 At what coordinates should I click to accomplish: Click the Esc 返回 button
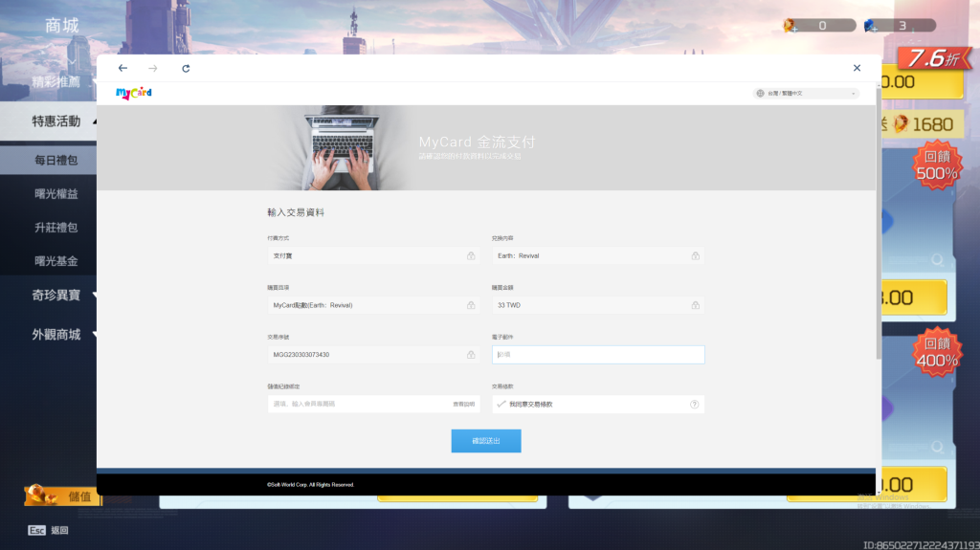pos(48,530)
